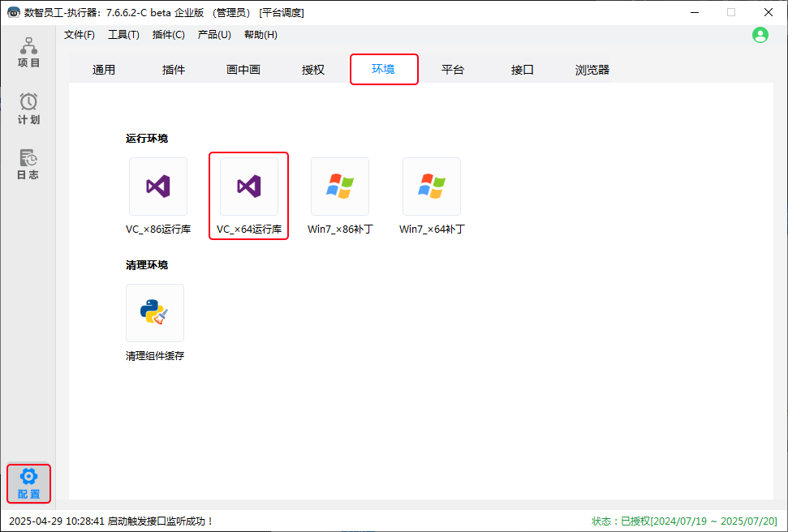Viewport: 788px width, 532px height.
Task: Open the 帮助(H) menu
Action: pos(261,35)
